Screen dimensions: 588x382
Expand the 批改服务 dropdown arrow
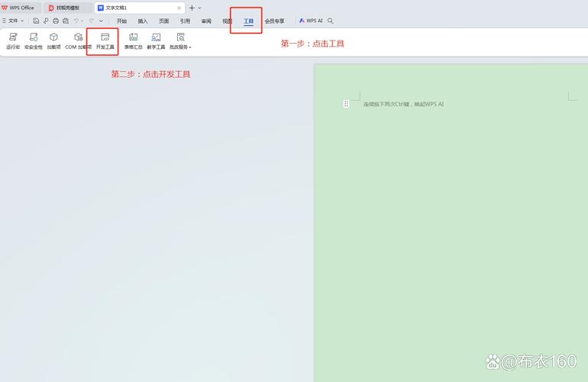(x=190, y=47)
